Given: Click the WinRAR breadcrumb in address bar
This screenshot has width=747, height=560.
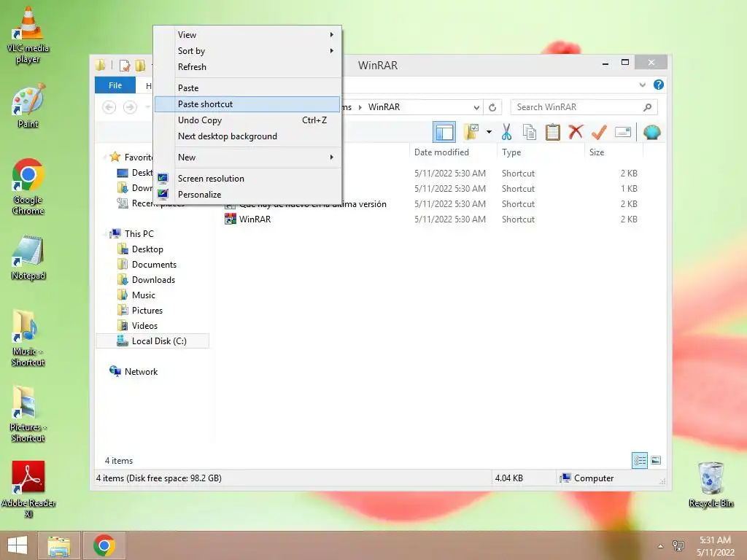Looking at the screenshot, I should click(x=384, y=107).
